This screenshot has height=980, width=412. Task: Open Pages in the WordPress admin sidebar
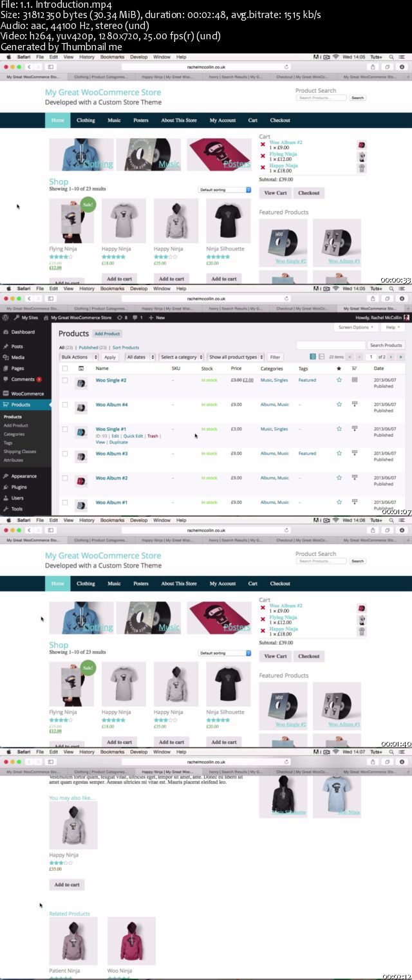(17, 368)
